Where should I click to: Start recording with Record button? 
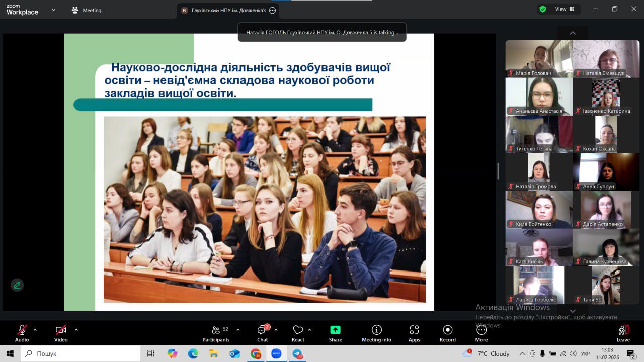(x=447, y=332)
